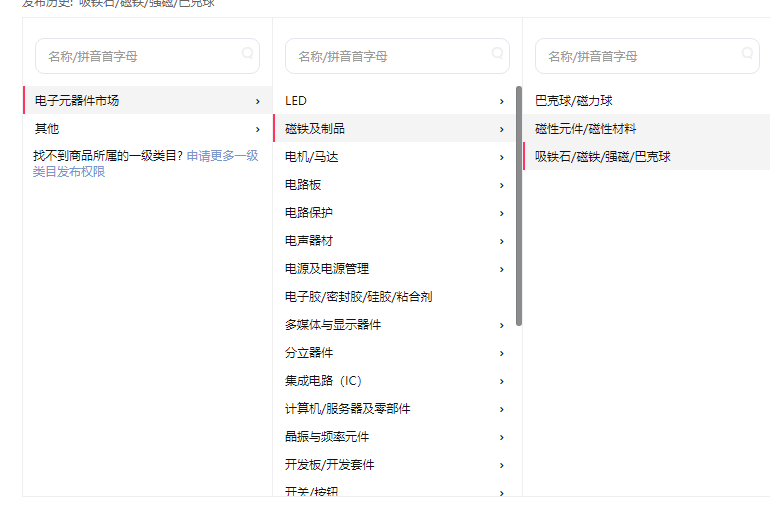The image size is (770, 514).
Task: Select 磁铁及制品 category
Action: coord(315,129)
